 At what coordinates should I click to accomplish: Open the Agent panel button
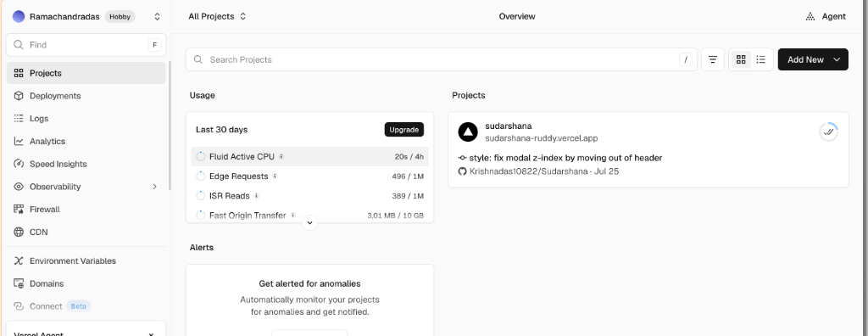tap(826, 17)
